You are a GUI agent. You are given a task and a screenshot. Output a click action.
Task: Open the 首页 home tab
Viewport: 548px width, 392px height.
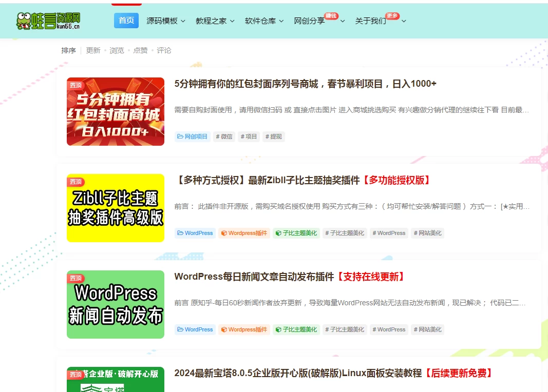(126, 21)
